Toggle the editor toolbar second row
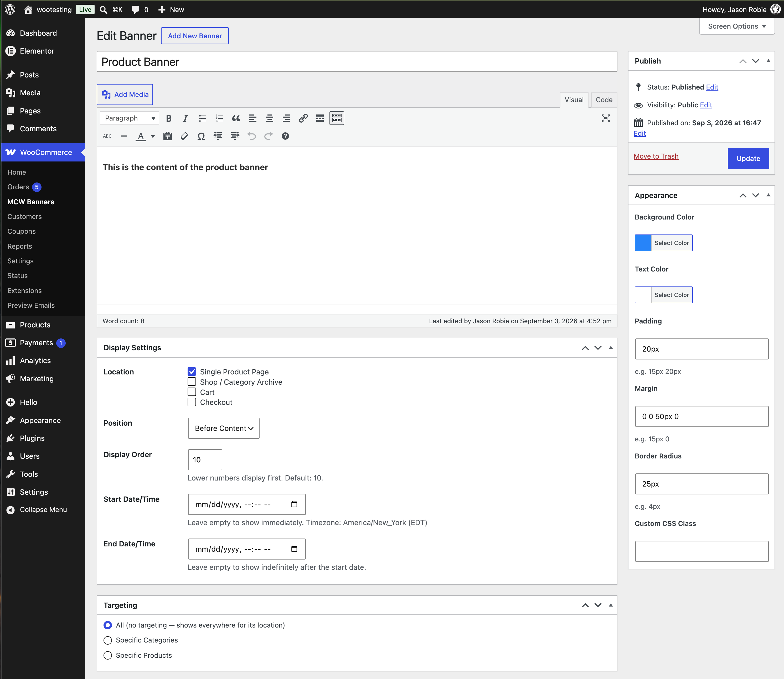Image resolution: width=784 pixels, height=679 pixels. click(337, 118)
